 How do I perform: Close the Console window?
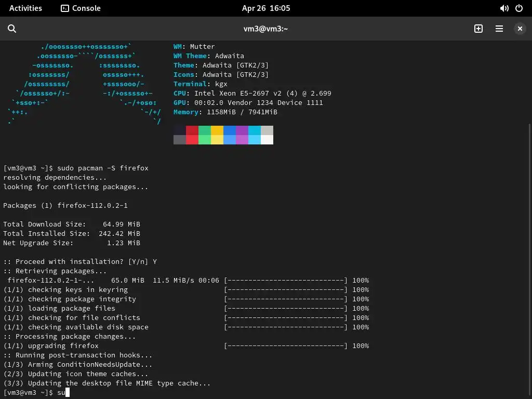520,29
